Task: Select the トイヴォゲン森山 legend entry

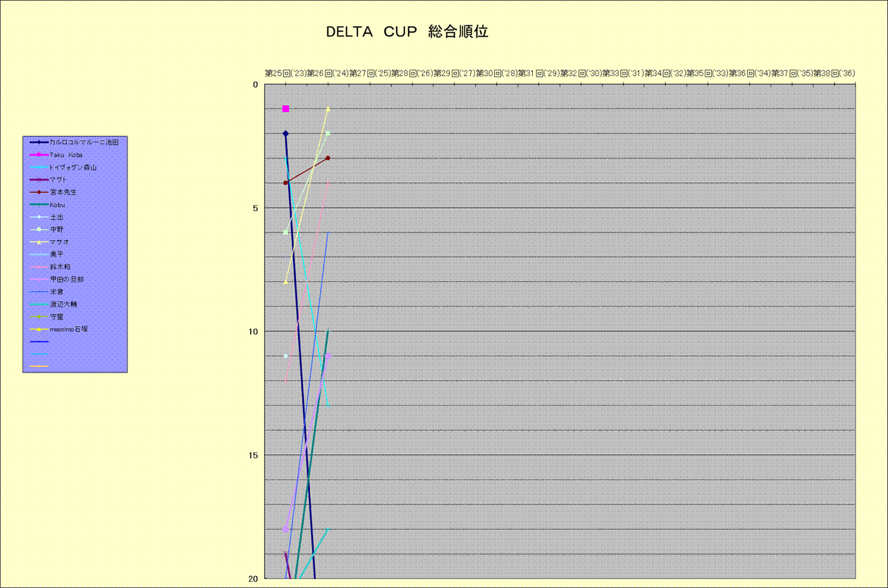Action: pyautogui.click(x=63, y=167)
